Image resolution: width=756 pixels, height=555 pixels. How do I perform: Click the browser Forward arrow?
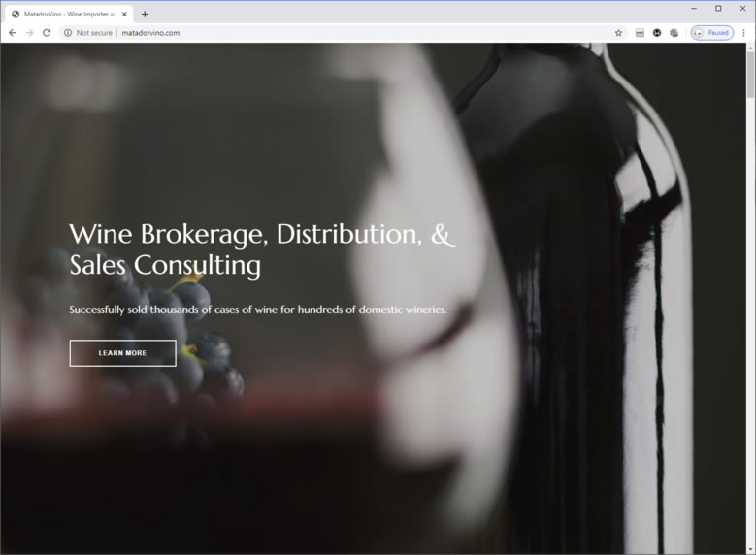(x=29, y=32)
